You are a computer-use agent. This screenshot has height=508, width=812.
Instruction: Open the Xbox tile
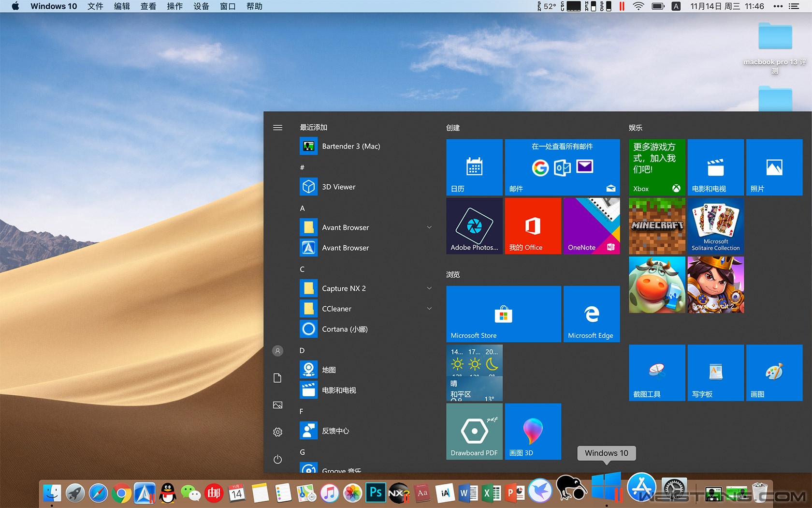click(657, 167)
